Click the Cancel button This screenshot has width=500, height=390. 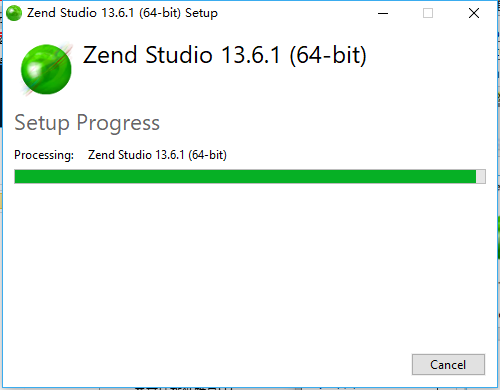click(448, 364)
